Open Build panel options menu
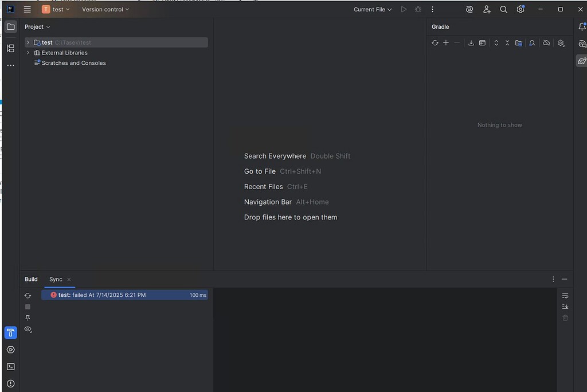 tap(553, 279)
